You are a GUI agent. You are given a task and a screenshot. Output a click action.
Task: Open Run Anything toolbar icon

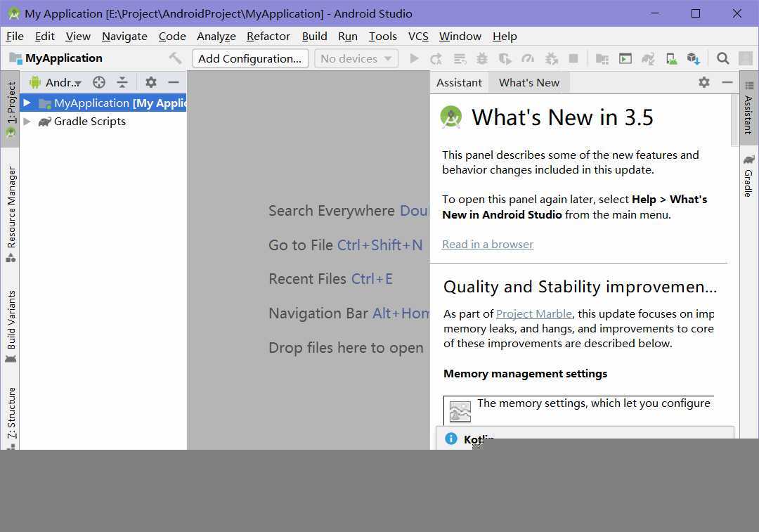[625, 58]
